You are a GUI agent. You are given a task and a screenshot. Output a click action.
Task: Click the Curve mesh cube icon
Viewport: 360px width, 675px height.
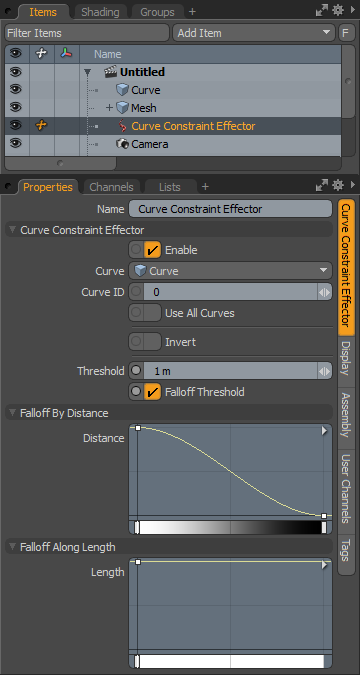[x=123, y=90]
